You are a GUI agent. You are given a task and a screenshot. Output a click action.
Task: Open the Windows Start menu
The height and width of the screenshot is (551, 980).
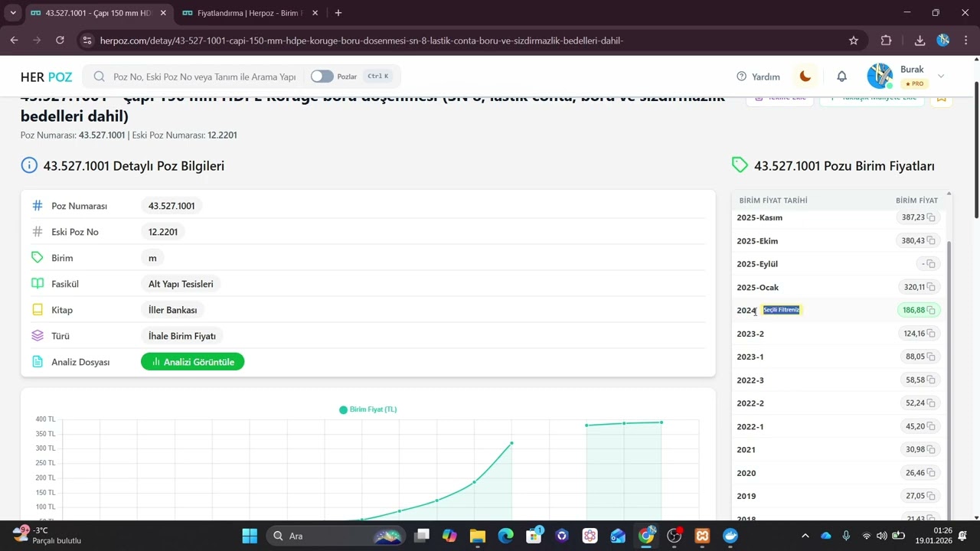click(250, 536)
